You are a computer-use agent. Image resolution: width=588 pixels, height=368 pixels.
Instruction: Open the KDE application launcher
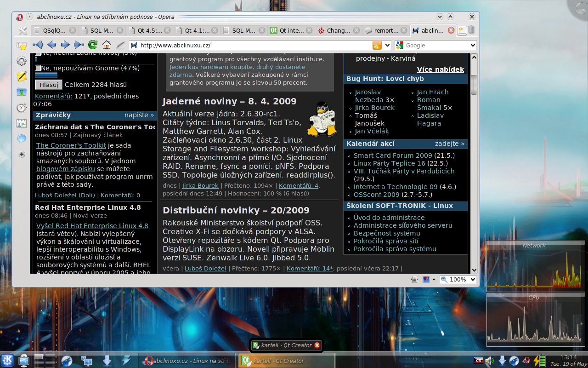pyautogui.click(x=7, y=361)
